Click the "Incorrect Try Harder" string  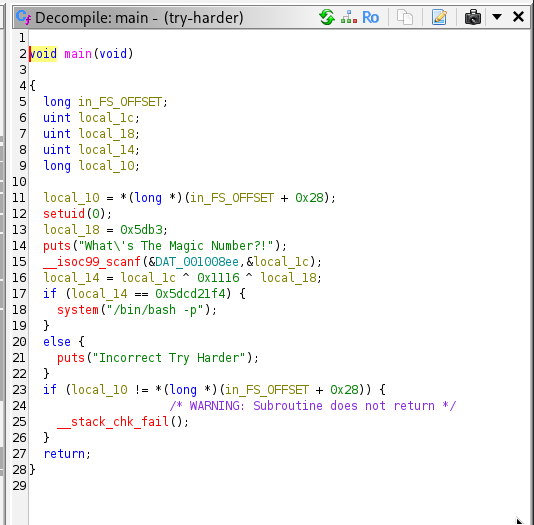(169, 357)
